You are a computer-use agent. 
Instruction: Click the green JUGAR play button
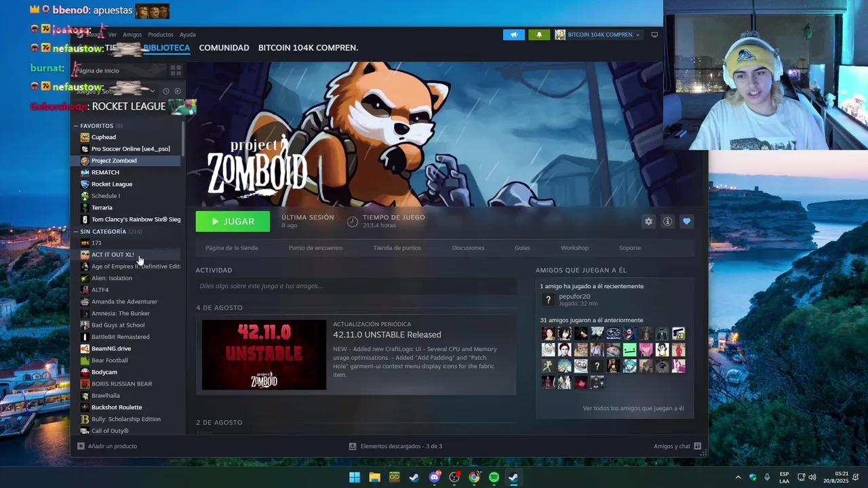point(233,222)
